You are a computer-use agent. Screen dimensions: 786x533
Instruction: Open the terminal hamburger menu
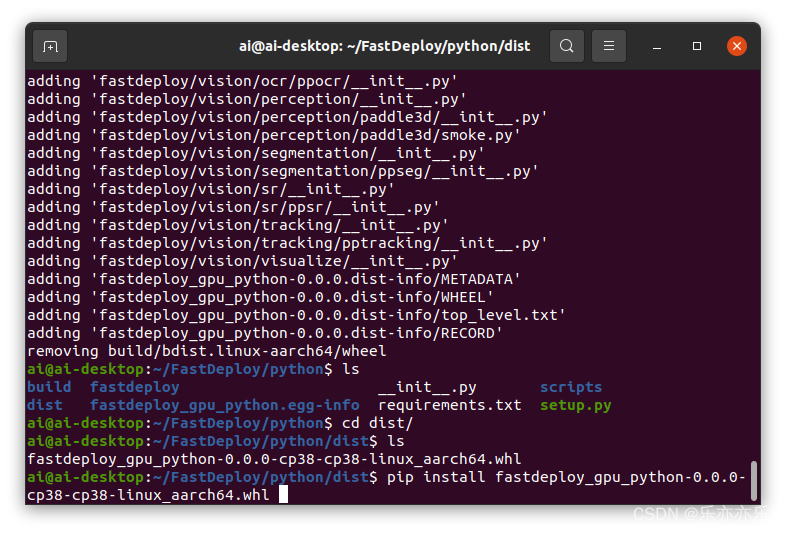(609, 46)
